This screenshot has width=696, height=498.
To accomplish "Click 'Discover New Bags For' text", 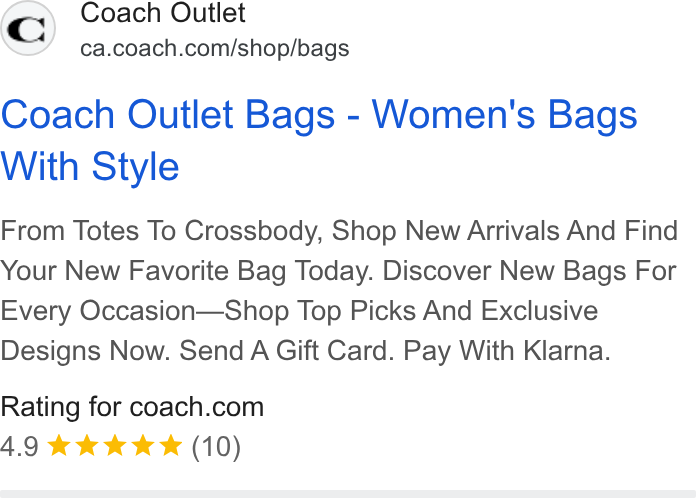I will tap(530, 271).
